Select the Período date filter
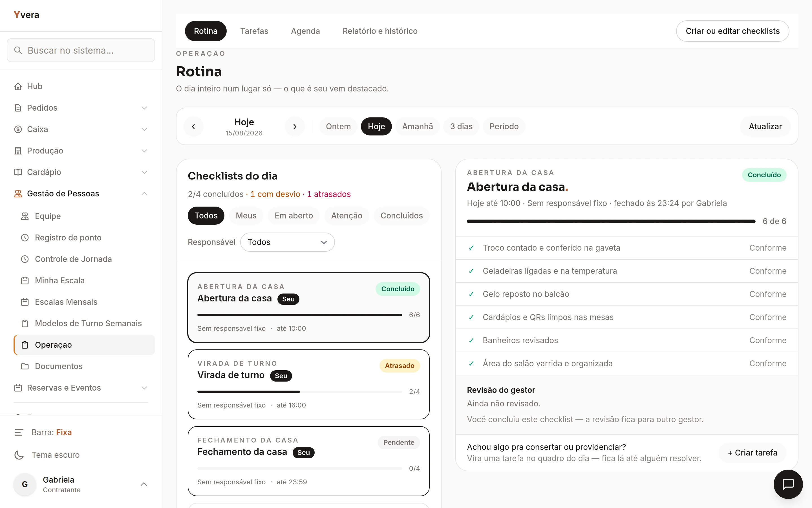Viewport: 812px width, 508px height. click(504, 127)
